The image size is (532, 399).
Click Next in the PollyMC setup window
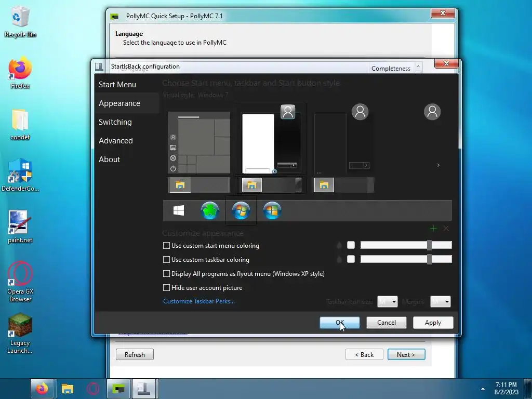point(406,354)
